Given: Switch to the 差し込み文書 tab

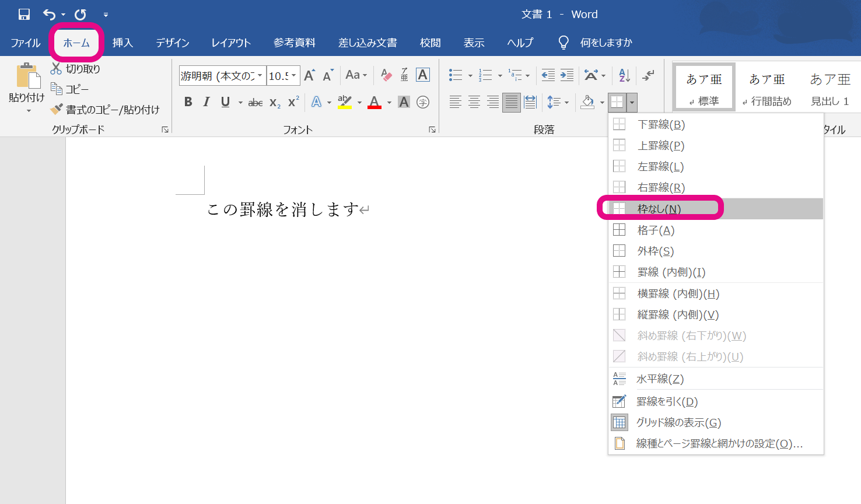Looking at the screenshot, I should tap(367, 43).
